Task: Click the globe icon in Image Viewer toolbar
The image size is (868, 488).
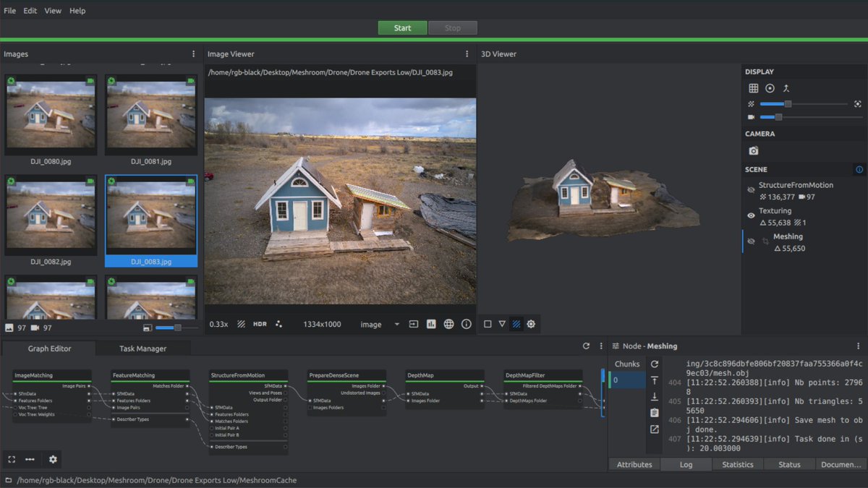Action: click(449, 325)
